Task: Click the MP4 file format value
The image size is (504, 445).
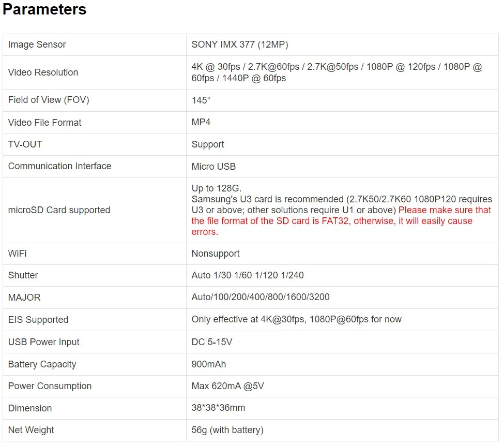Action: click(x=201, y=122)
